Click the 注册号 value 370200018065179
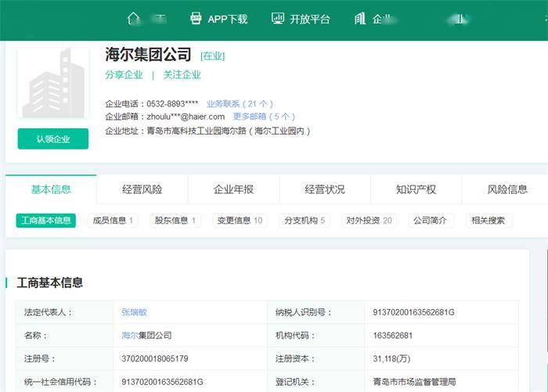 (155, 358)
